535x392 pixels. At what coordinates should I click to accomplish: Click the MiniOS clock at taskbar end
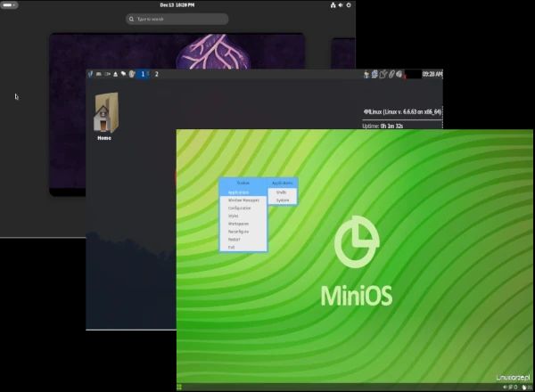coord(530,388)
